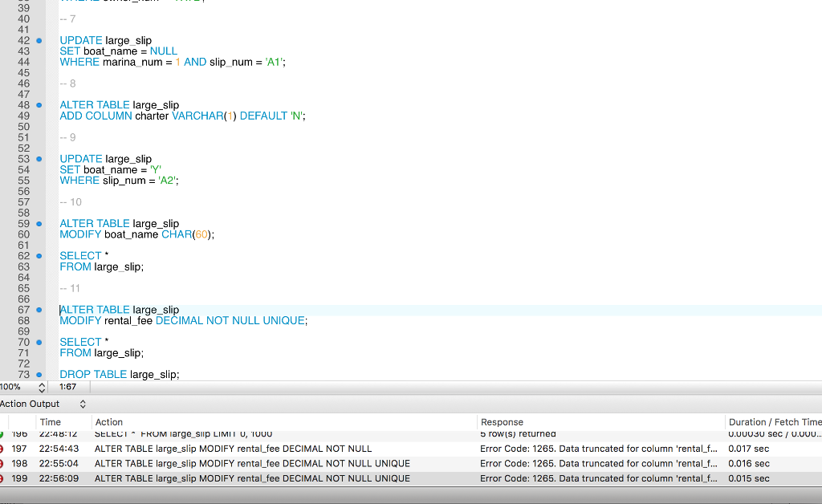Click statement marker dot on line 42
Image resolution: width=822 pixels, height=504 pixels.
tap(39, 41)
